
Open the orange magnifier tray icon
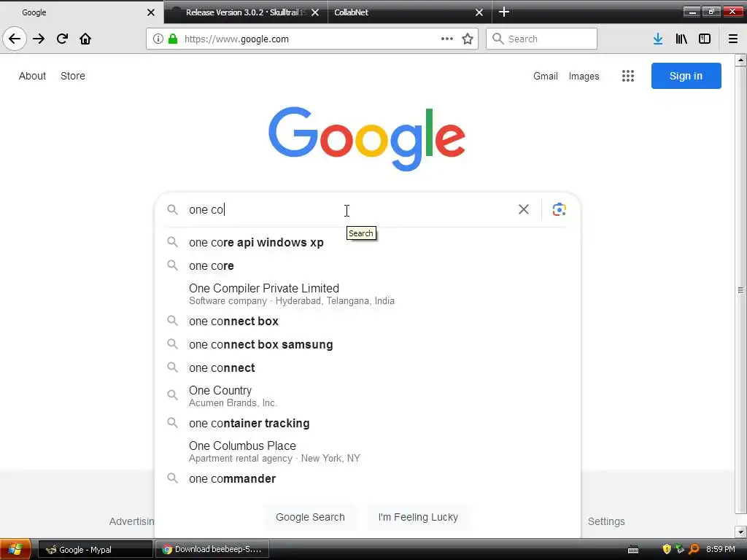click(694, 550)
